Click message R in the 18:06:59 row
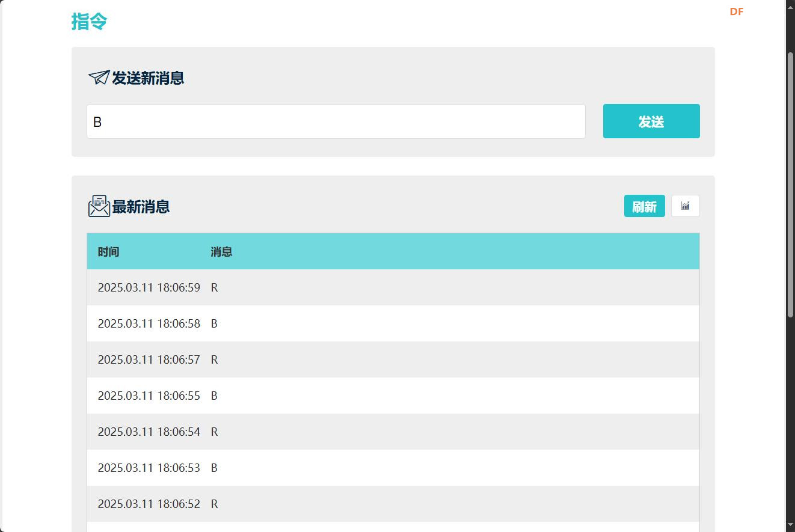Screen dimensions: 795x532 [214, 287]
